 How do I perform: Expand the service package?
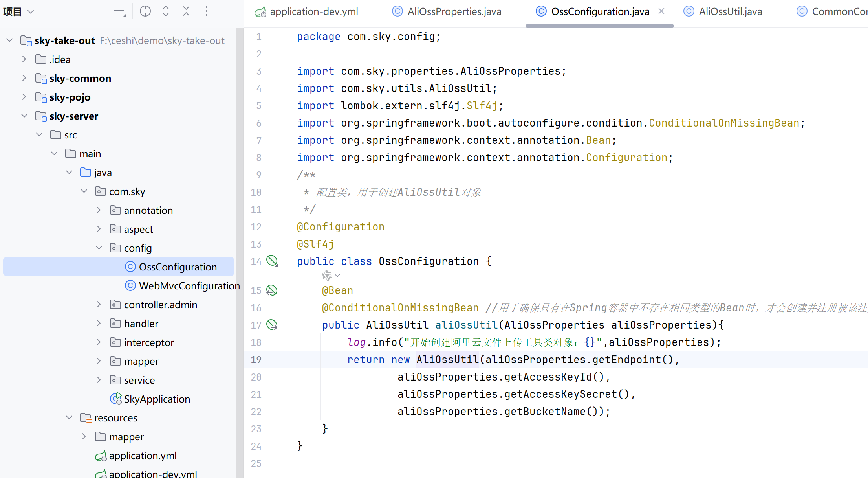(x=99, y=380)
